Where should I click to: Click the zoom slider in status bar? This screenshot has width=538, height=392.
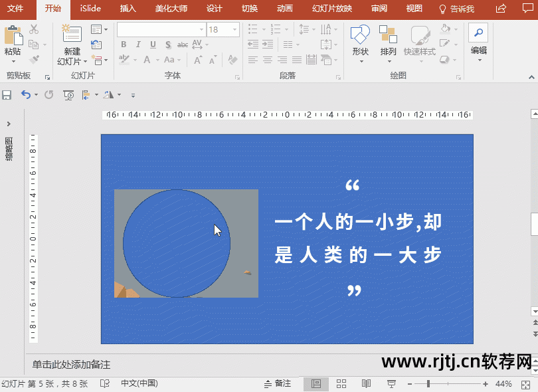(x=429, y=384)
